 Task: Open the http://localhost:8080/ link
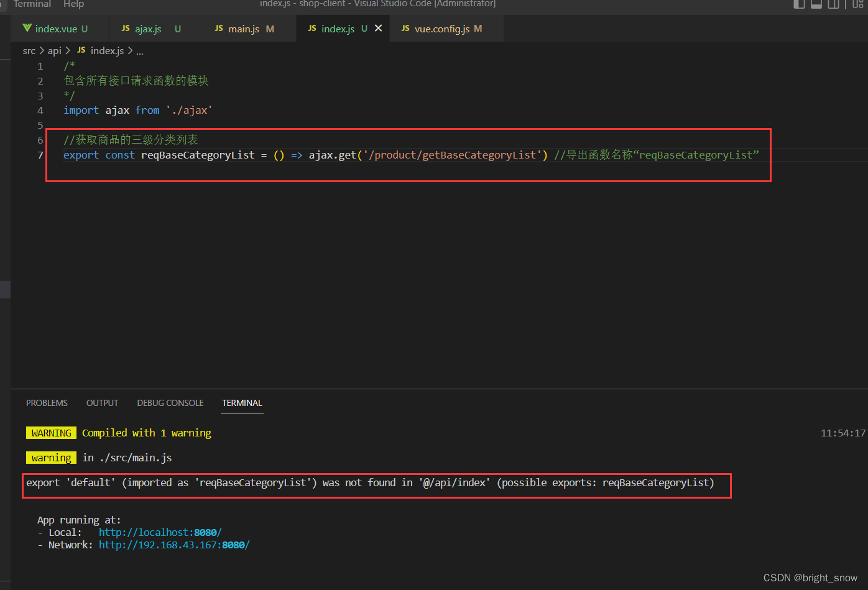click(x=160, y=533)
